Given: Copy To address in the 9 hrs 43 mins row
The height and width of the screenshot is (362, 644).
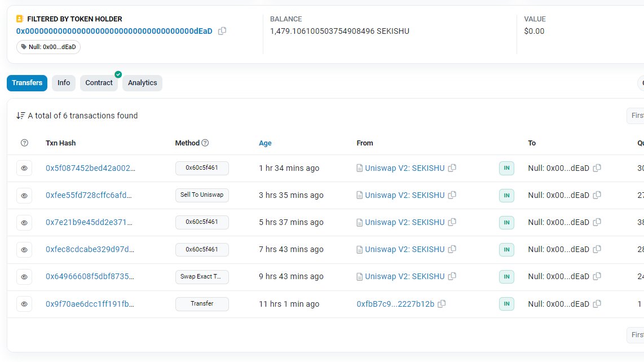Looking at the screenshot, I should [x=597, y=276].
